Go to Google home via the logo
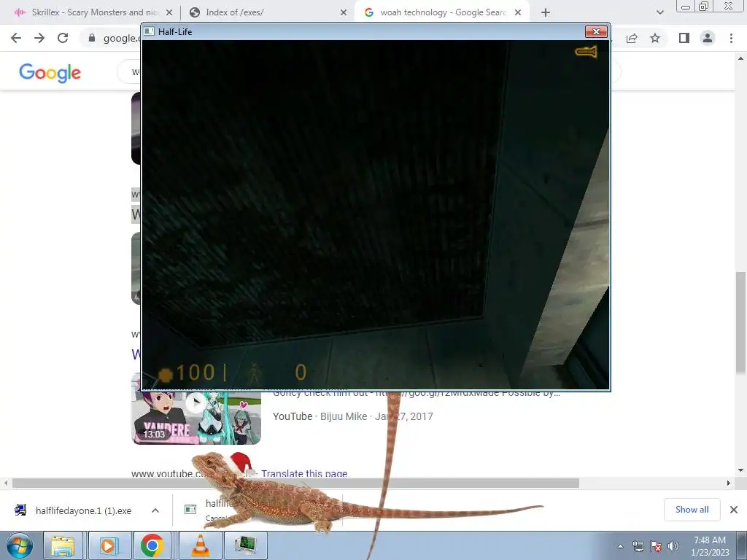This screenshot has height=560, width=747. click(x=50, y=73)
